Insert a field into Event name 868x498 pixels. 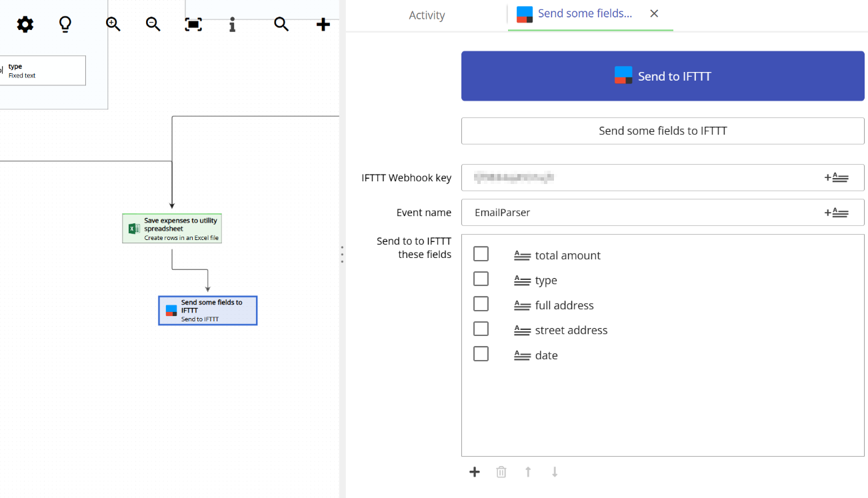(x=837, y=212)
